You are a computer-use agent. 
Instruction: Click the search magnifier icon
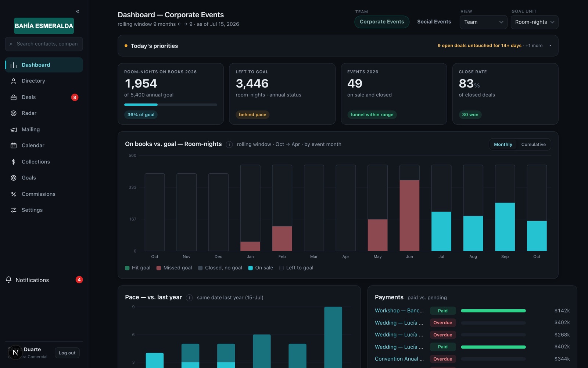tap(11, 44)
